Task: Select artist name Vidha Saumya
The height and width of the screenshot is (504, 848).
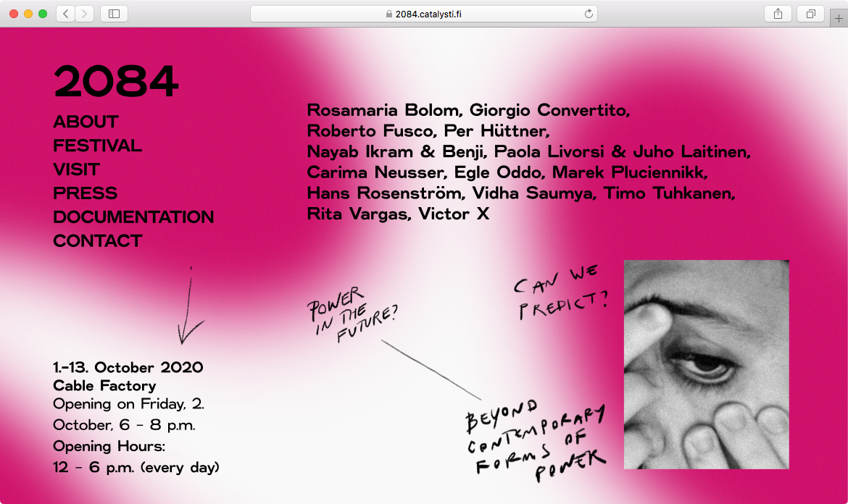Action: point(533,193)
